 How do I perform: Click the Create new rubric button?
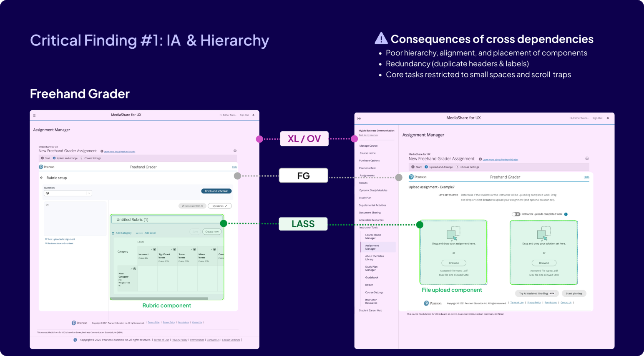pos(212,232)
